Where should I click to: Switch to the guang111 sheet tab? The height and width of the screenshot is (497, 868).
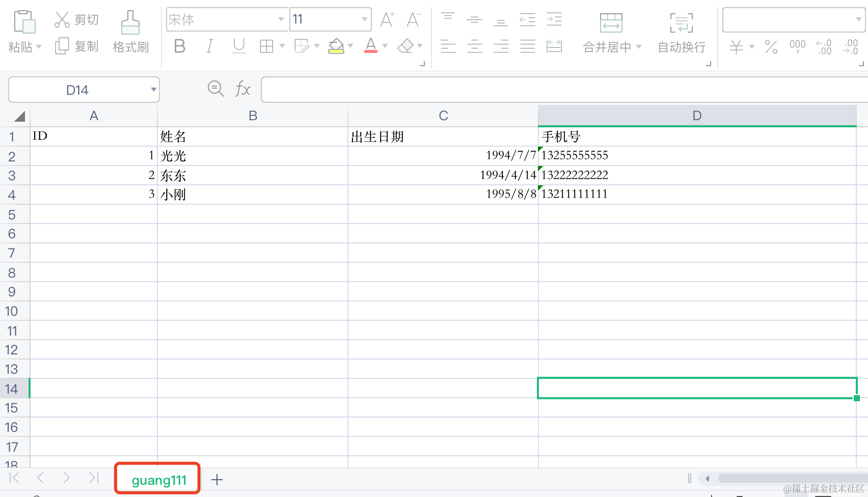[158, 480]
